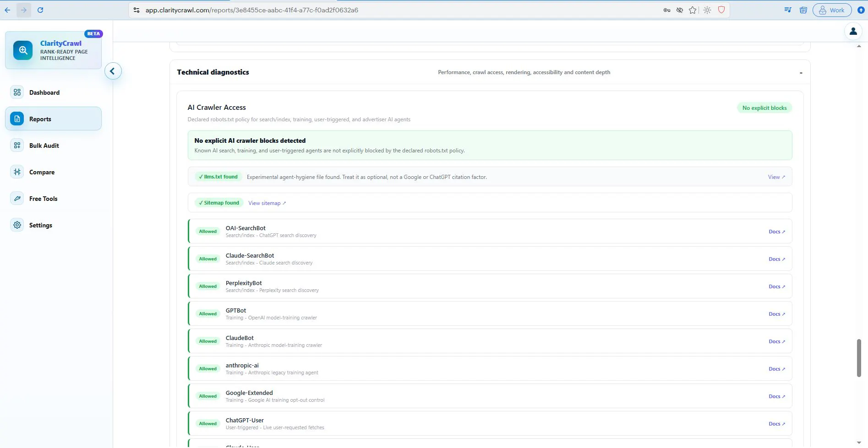The height and width of the screenshot is (448, 868).
Task: Click the Settings gear icon
Action: 17,225
